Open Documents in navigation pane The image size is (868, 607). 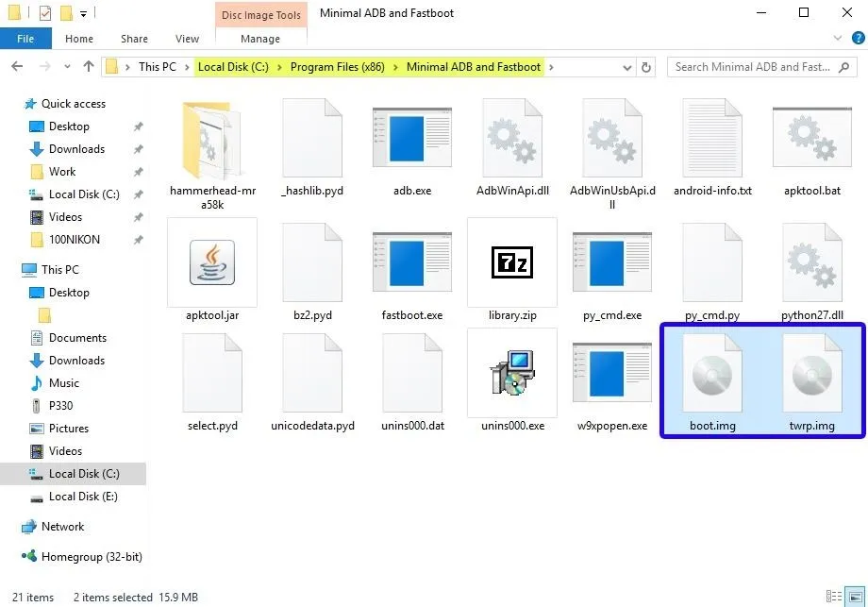click(77, 338)
